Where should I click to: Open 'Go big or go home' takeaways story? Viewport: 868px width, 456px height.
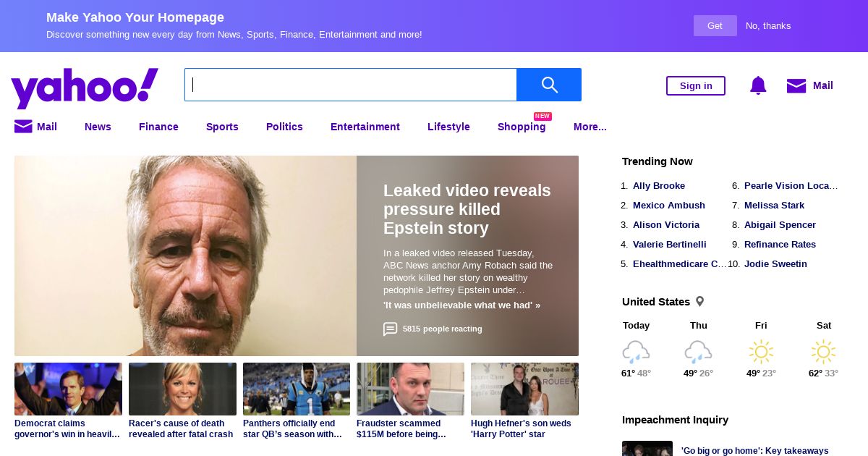click(x=754, y=450)
